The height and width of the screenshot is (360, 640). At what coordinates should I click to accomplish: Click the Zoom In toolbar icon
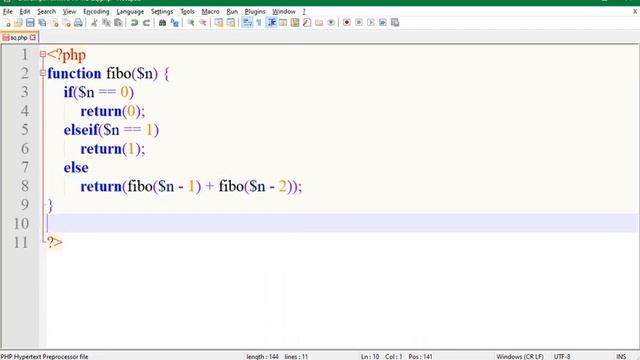click(x=191, y=23)
